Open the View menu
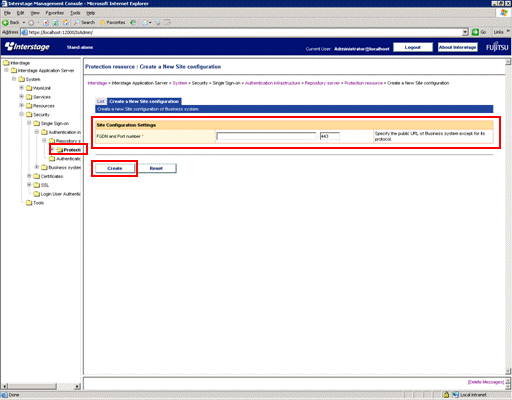The image size is (512, 400). point(35,13)
